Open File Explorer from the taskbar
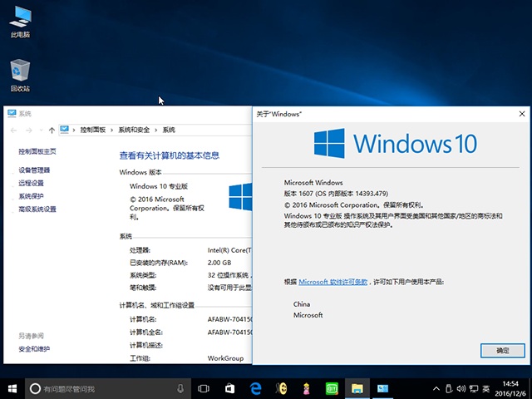The image size is (532, 399). click(x=357, y=388)
